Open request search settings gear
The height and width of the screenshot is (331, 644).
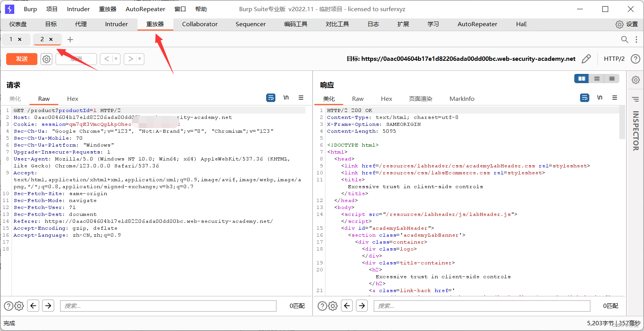19,306
